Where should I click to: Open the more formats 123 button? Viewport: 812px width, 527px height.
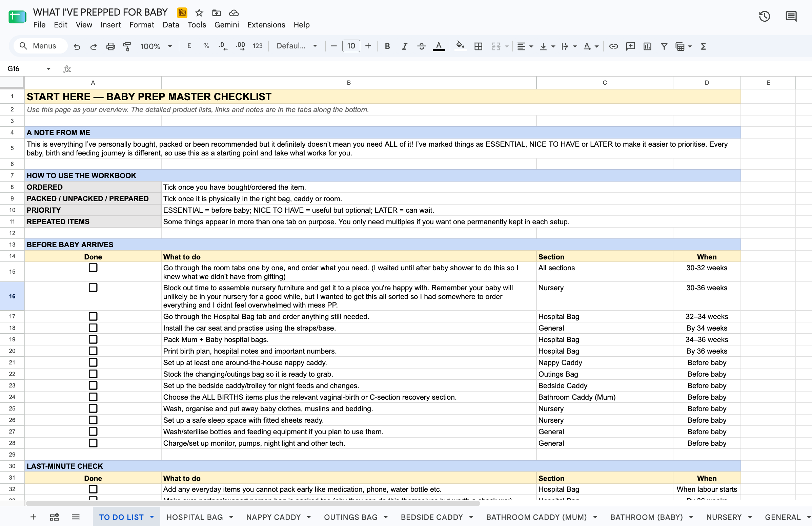[258, 46]
